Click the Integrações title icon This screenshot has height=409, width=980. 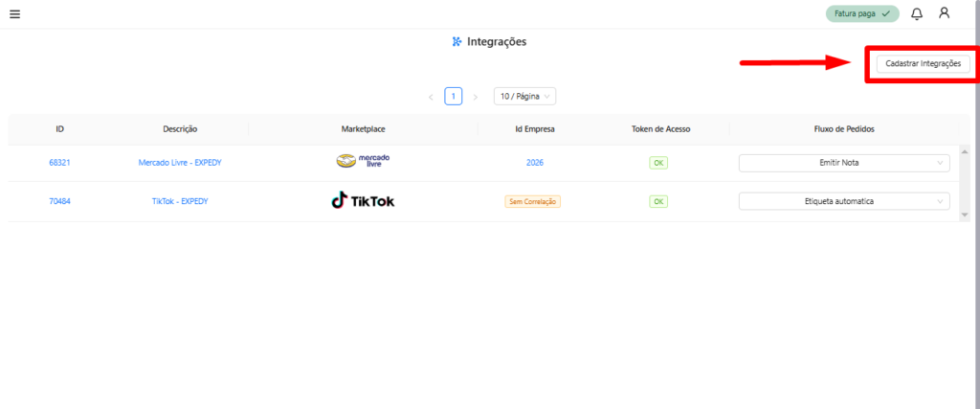(x=457, y=42)
